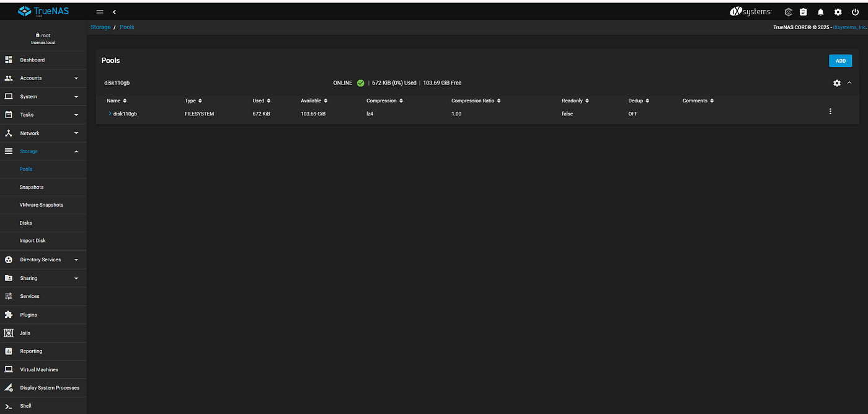Click the ADD pool button
Image resolution: width=868 pixels, height=414 pixels.
click(840, 61)
